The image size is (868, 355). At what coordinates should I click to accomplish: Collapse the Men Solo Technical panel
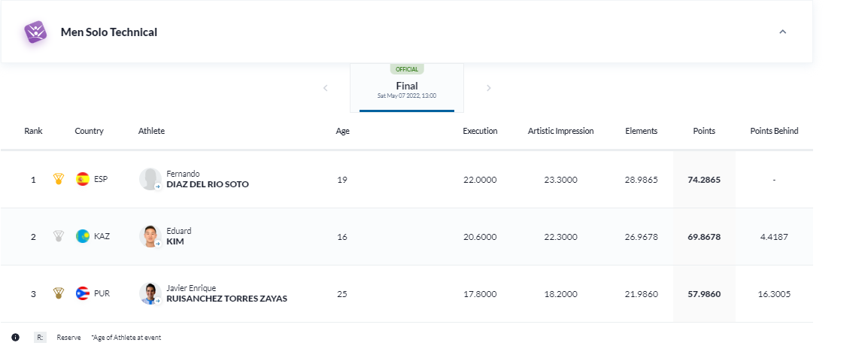[x=782, y=32]
